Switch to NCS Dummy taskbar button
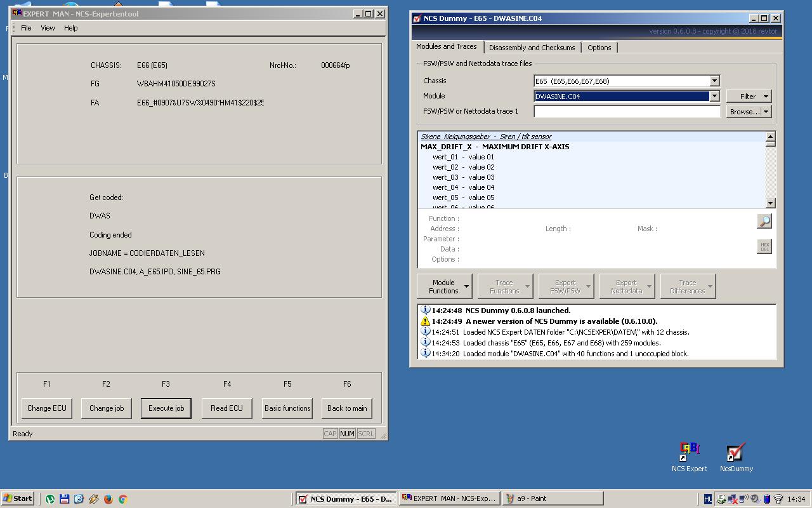This screenshot has width=812, height=508. tap(346, 499)
